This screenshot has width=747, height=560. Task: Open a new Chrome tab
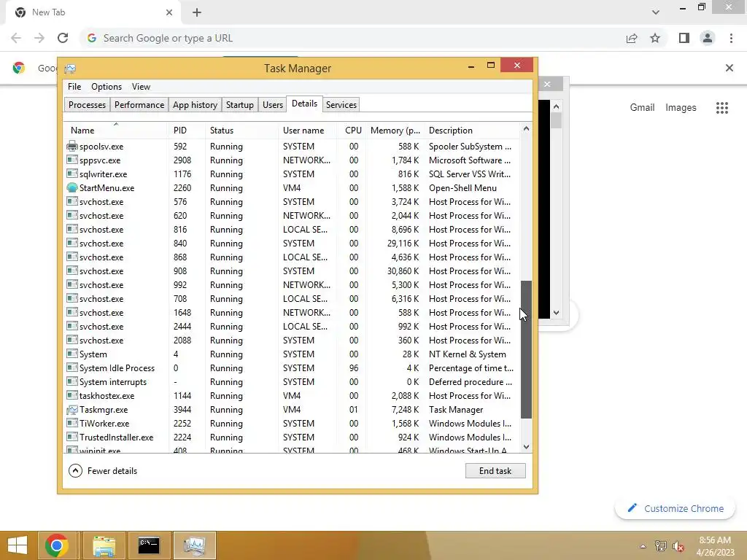tap(197, 12)
